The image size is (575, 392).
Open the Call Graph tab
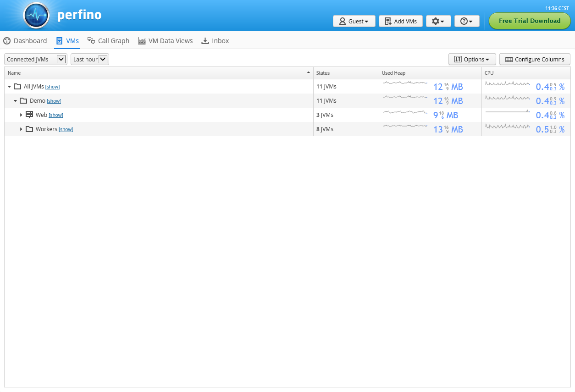[x=108, y=41]
